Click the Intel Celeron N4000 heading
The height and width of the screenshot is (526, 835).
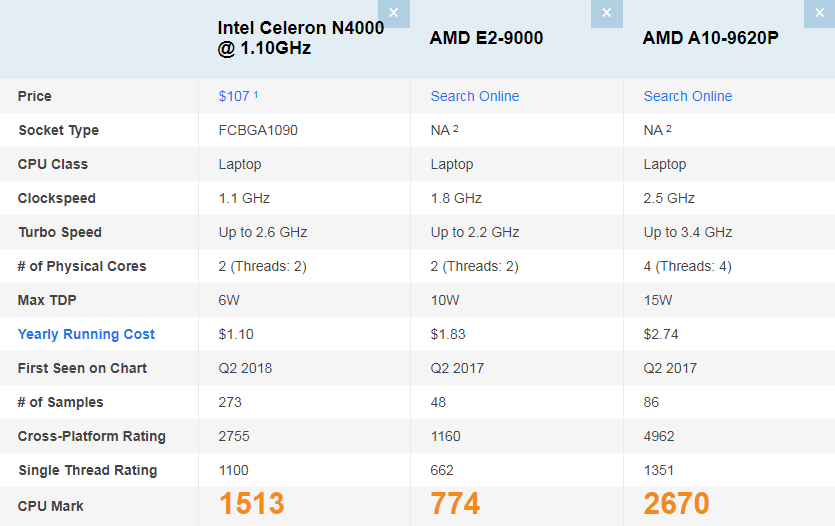301,38
